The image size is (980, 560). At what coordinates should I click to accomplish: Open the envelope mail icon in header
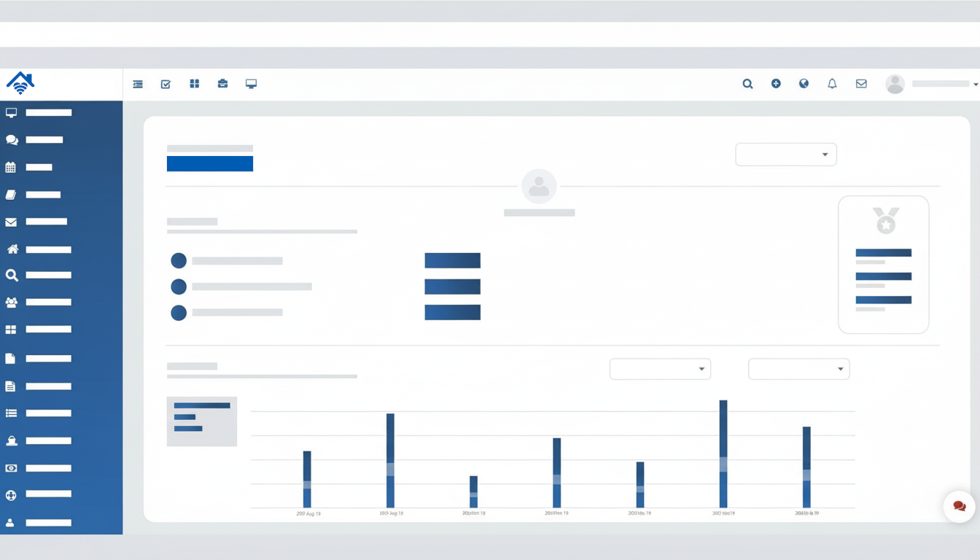861,84
